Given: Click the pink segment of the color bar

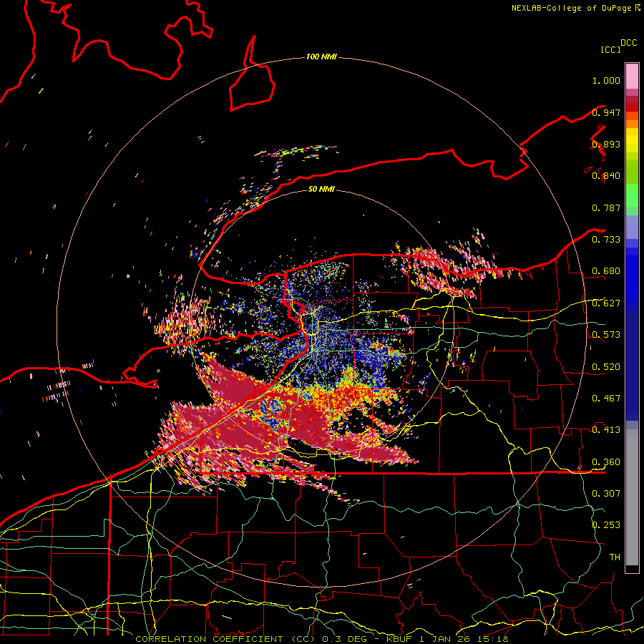Looking at the screenshot, I should (632, 77).
